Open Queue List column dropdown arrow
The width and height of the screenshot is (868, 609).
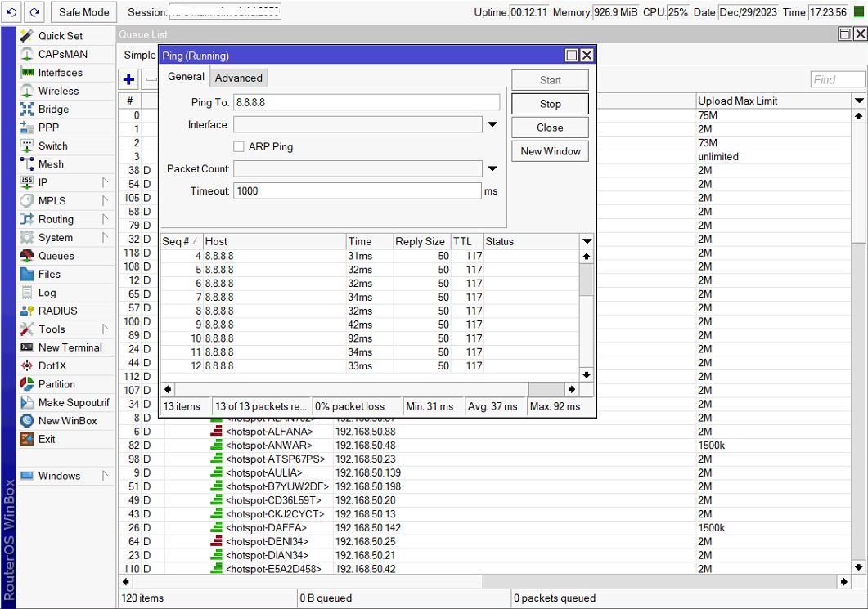click(858, 101)
